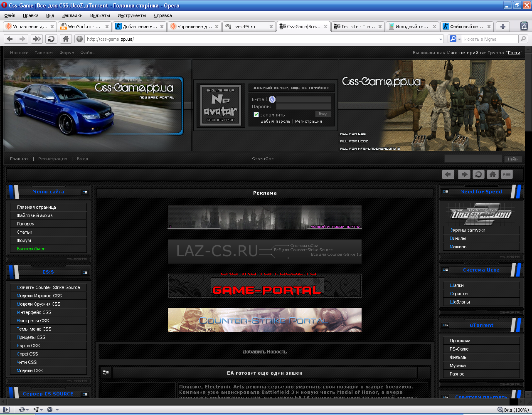Open Opera Turbo icon in status bar

(50, 410)
